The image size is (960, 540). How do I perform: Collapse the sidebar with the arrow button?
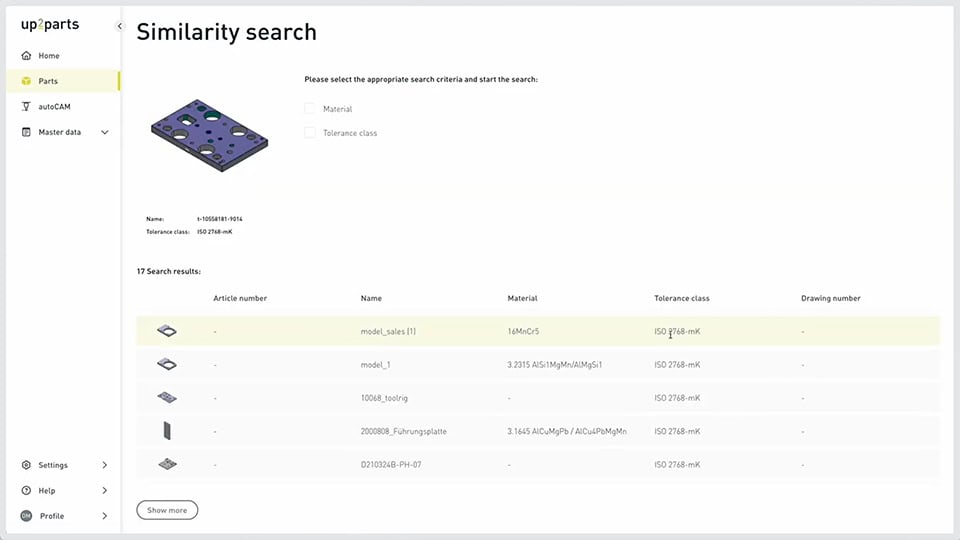tap(119, 26)
